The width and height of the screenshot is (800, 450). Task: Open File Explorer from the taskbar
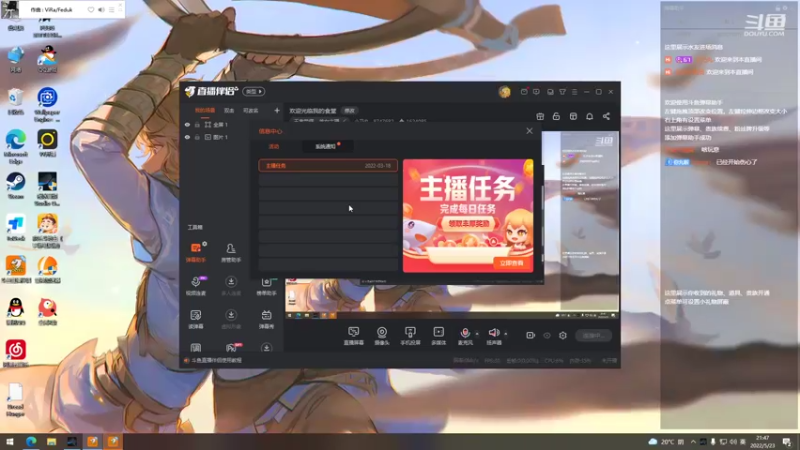(51, 441)
